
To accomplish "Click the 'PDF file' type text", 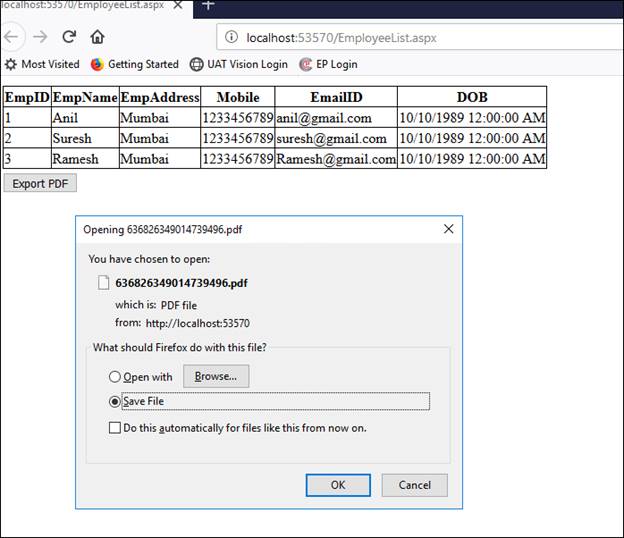I will tap(179, 305).
